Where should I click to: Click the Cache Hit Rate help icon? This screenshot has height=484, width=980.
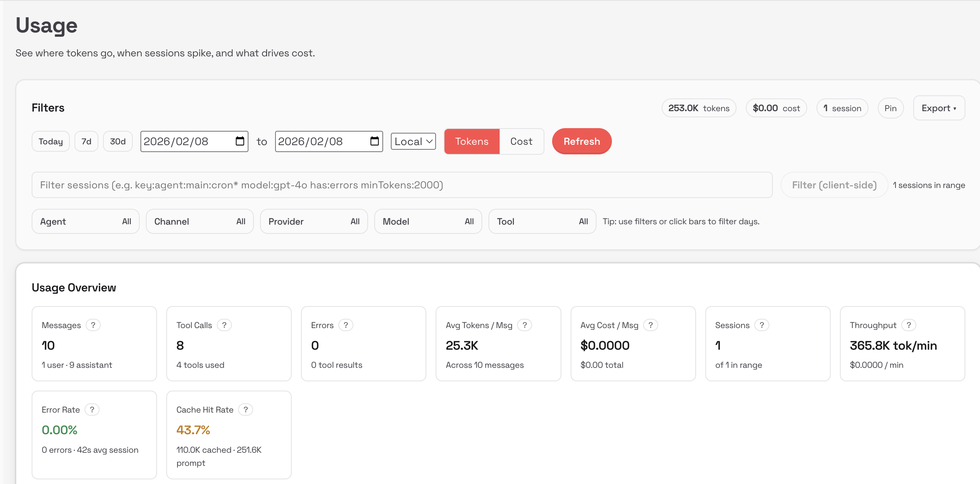click(245, 410)
